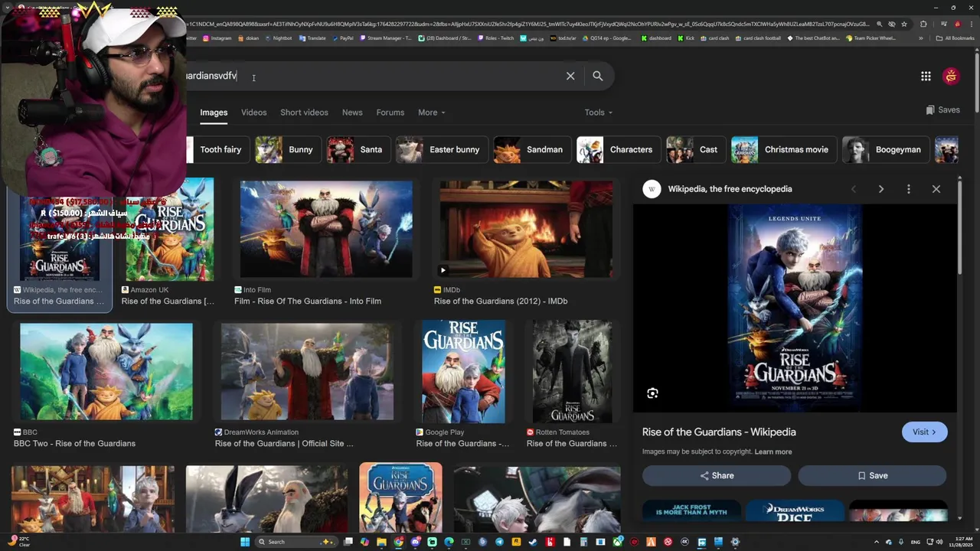
Task: Open All Bookmarks folder
Action: coord(955,38)
